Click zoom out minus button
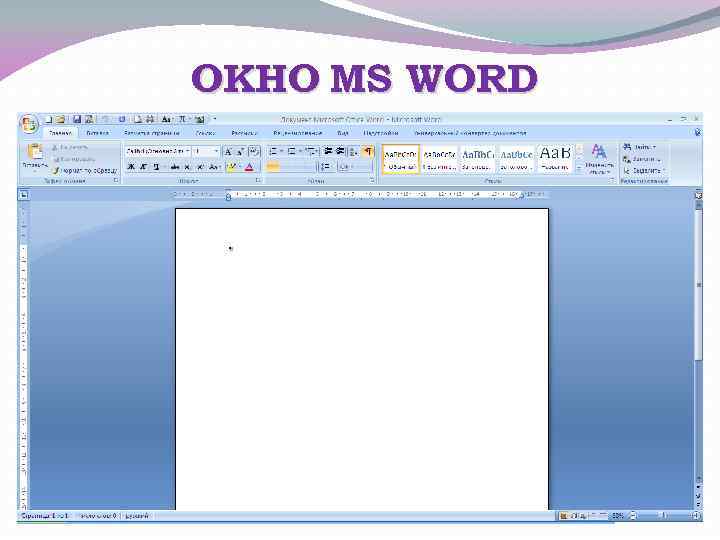 (633, 516)
